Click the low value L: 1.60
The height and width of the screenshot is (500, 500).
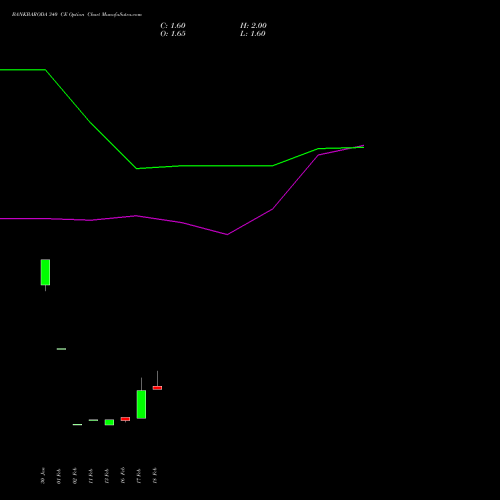pos(253,34)
